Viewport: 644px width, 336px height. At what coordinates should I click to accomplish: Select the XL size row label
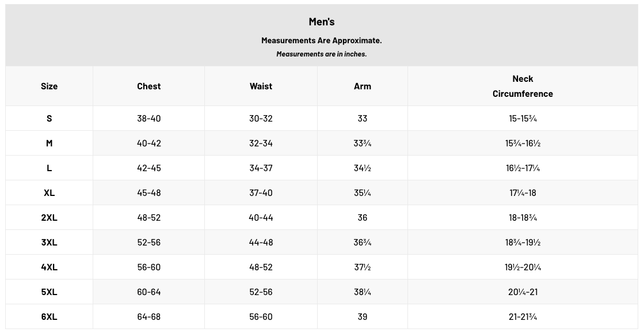49,193
